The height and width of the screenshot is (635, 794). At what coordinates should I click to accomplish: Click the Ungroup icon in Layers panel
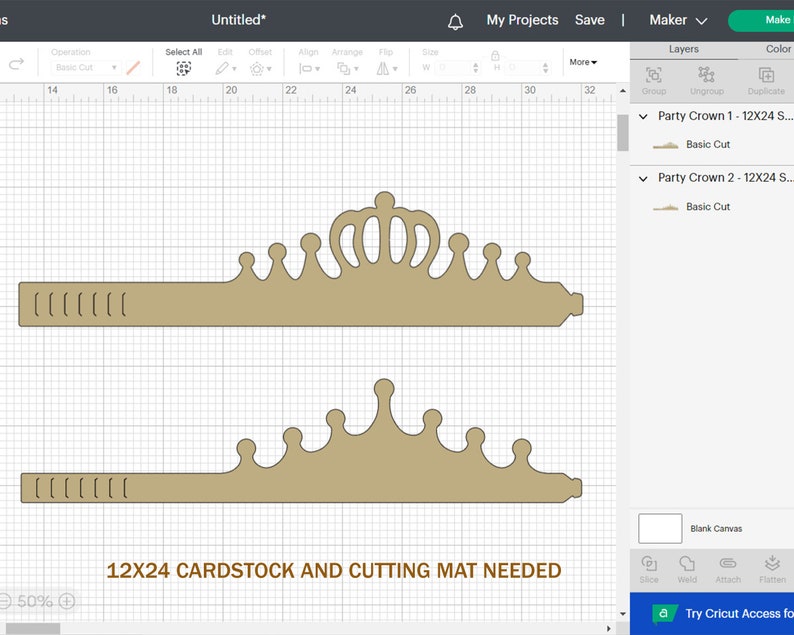point(706,74)
